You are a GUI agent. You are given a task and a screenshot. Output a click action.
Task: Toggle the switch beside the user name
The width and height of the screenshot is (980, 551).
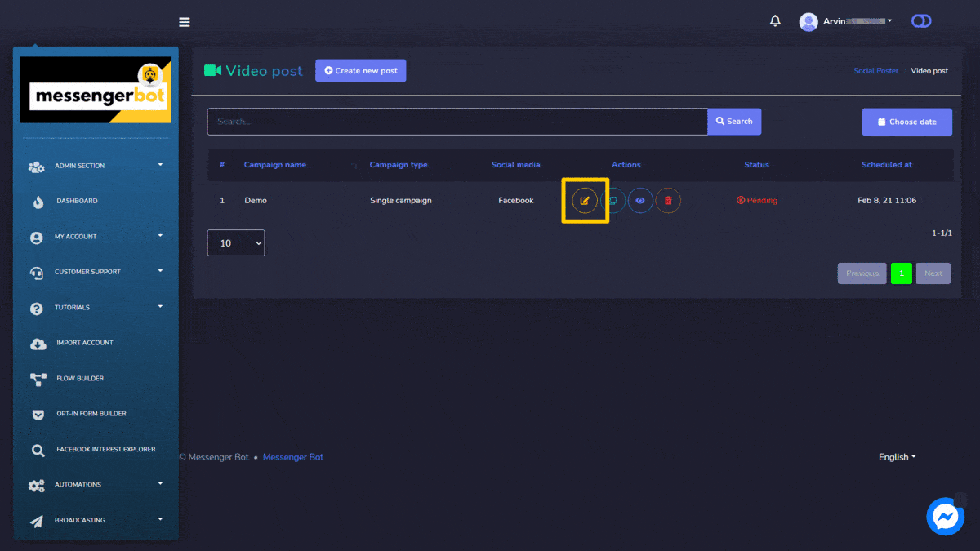[x=921, y=21]
